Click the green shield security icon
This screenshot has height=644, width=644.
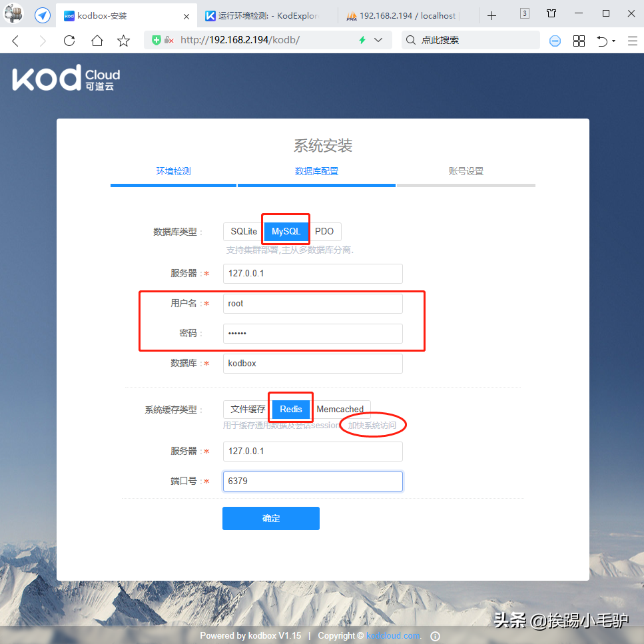[x=156, y=40]
